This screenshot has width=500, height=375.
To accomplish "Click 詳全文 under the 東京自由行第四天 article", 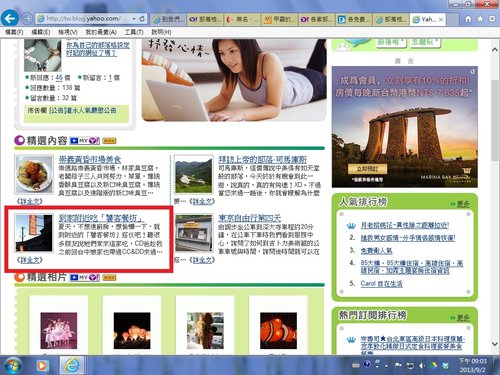I will (202, 260).
